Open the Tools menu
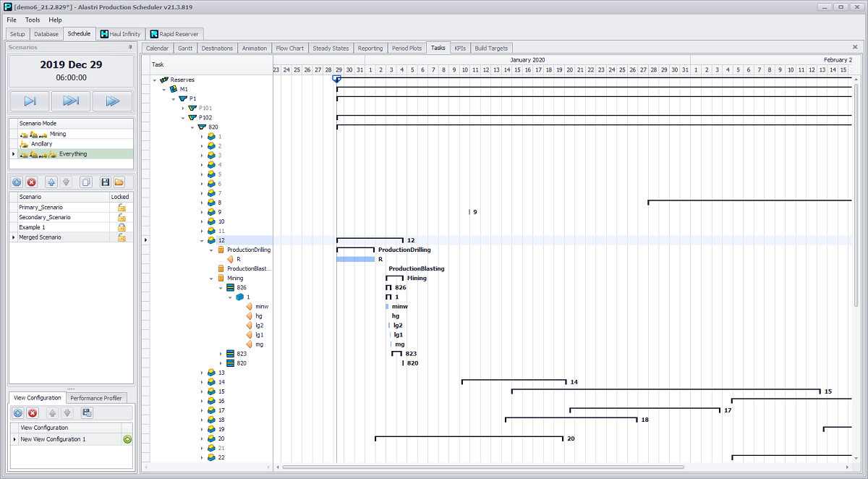The width and height of the screenshot is (868, 479). click(x=33, y=20)
